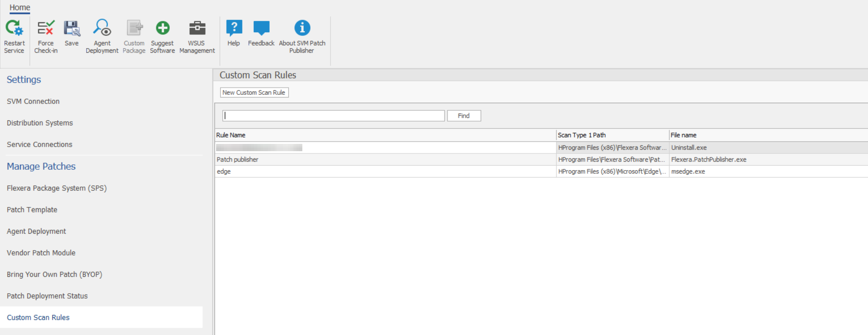Click the Save floppy disk icon
The width and height of the screenshot is (868, 335).
coord(72,29)
